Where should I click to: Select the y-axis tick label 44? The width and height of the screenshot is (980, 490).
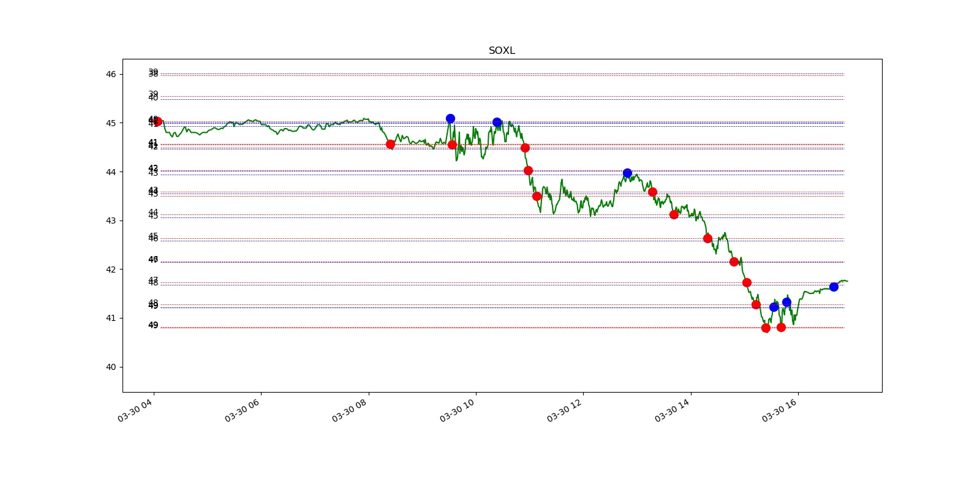[x=111, y=172]
